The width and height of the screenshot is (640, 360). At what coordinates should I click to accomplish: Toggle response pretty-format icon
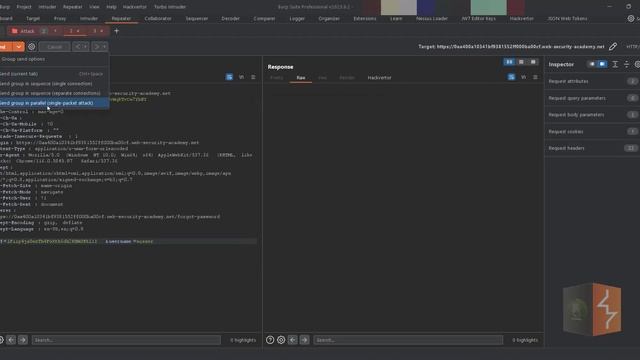pos(511,77)
